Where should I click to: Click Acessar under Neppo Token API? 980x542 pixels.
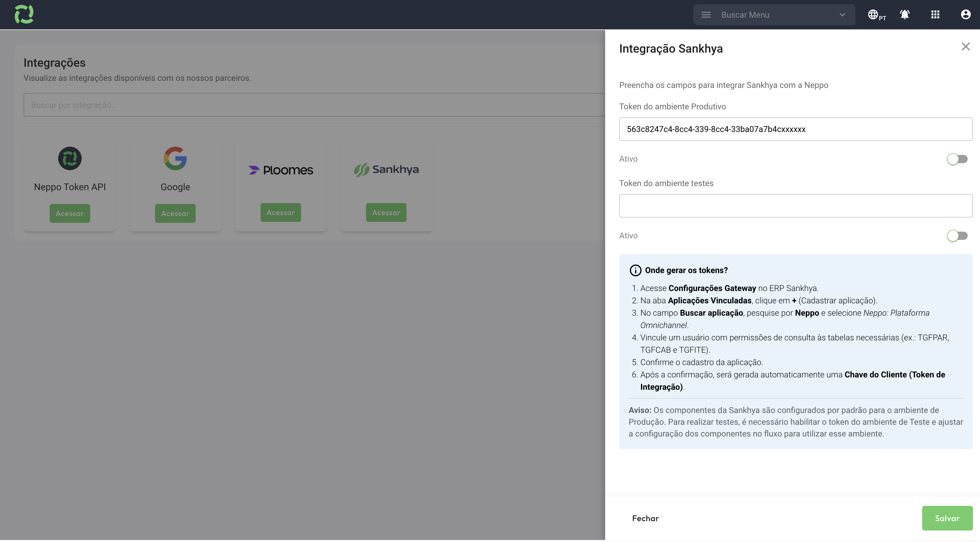(x=70, y=213)
